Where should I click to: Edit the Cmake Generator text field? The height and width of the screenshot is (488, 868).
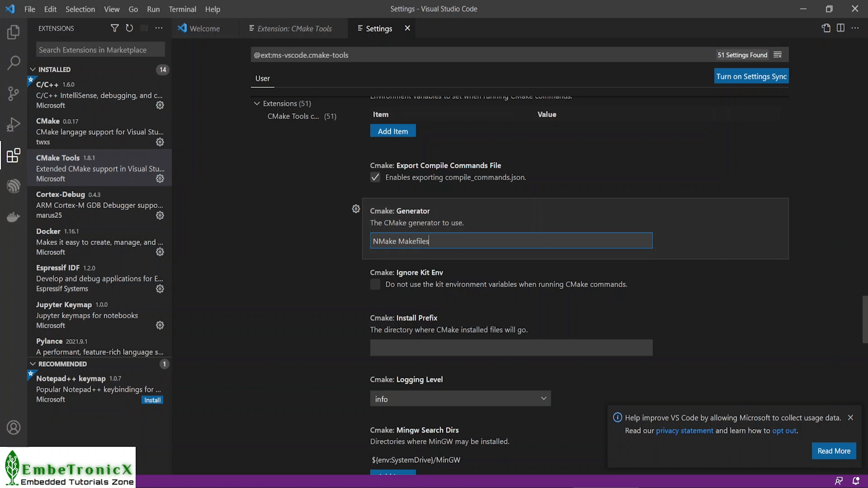pos(511,241)
